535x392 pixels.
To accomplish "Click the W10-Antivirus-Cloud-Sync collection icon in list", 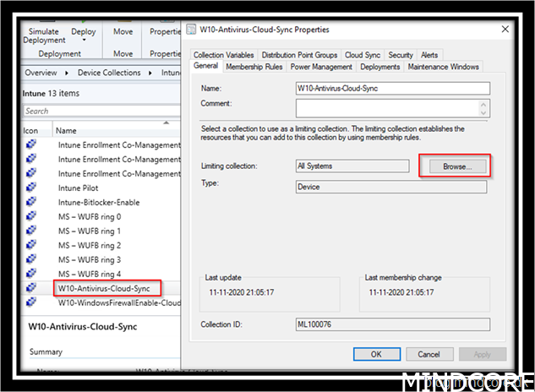I will (31, 288).
